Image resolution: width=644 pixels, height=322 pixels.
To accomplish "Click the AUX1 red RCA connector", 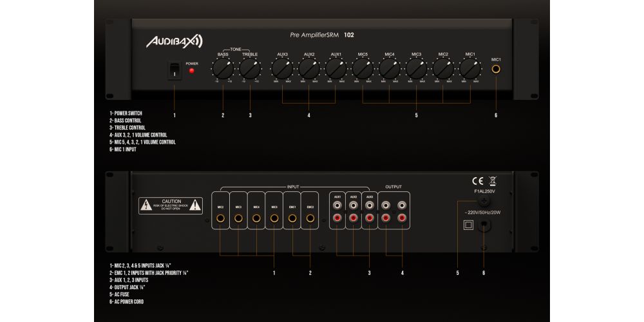I will coord(337,218).
